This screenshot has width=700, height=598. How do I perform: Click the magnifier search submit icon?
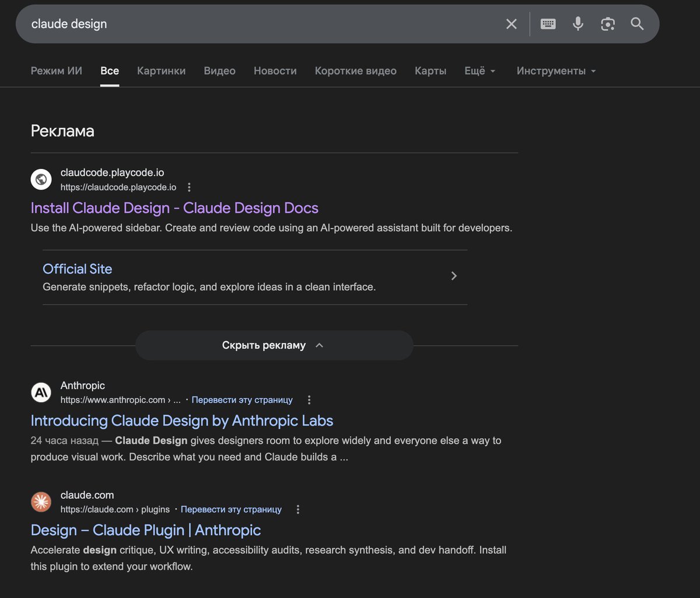click(x=637, y=24)
